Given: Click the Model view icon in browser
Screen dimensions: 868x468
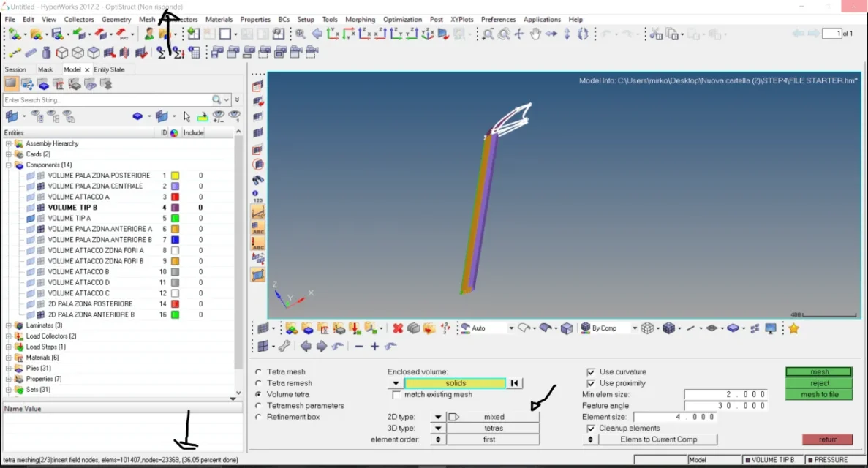Looking at the screenshot, I should pos(10,84).
